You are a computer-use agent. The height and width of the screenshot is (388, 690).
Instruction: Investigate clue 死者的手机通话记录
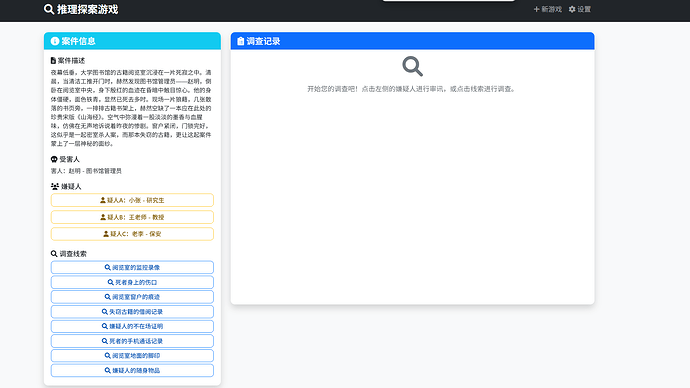[x=132, y=341]
